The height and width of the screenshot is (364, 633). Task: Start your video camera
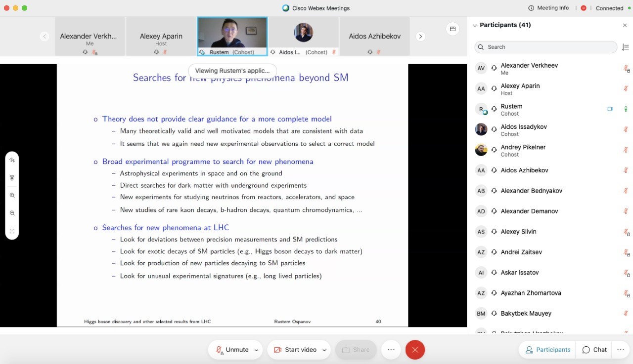(295, 350)
